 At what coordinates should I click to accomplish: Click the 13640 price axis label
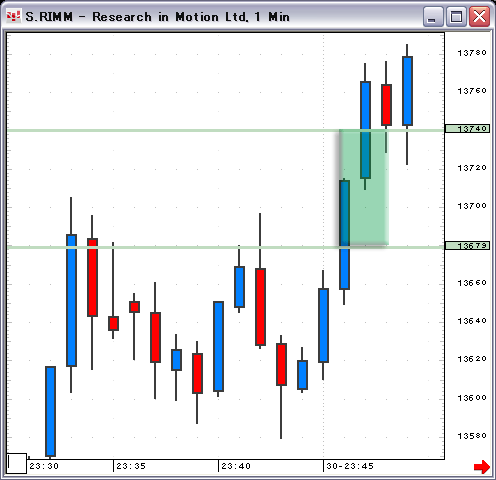pyautogui.click(x=472, y=321)
